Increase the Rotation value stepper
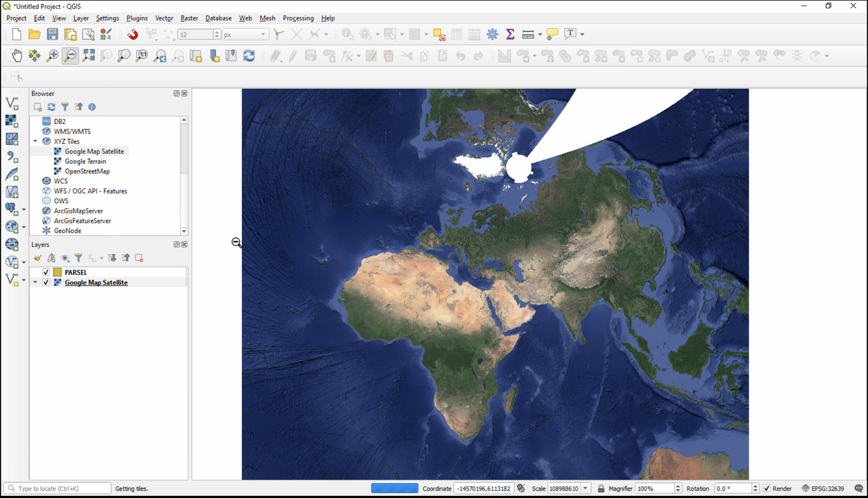Viewport: 868px width, 498px height. [x=756, y=486]
